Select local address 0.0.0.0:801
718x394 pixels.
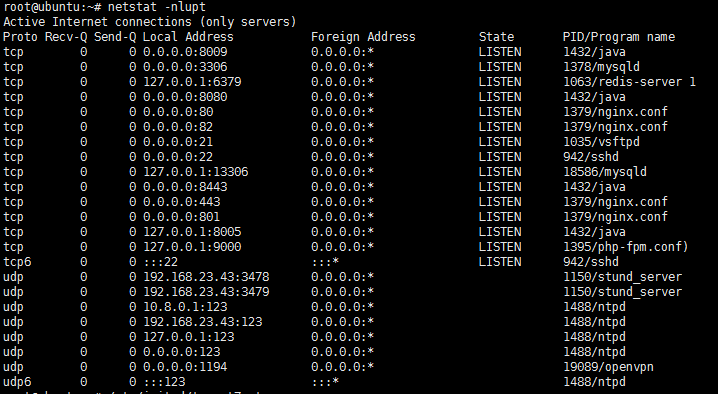182,217
